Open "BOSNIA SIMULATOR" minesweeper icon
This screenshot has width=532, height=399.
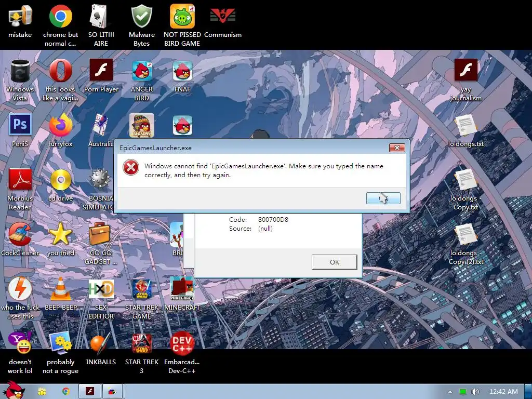coord(100,179)
